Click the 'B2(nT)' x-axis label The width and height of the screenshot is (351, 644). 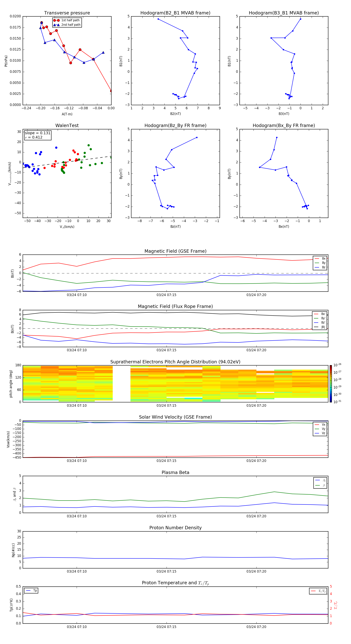tap(175, 114)
